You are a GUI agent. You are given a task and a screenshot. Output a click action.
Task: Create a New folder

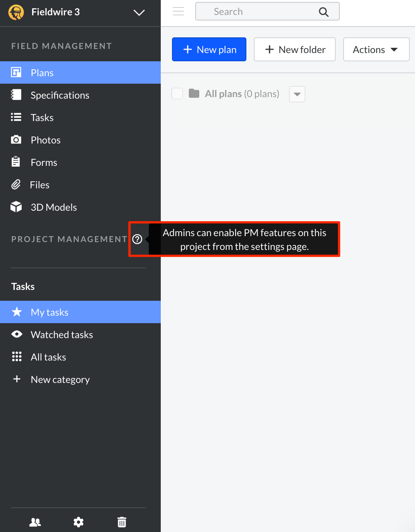[295, 49]
